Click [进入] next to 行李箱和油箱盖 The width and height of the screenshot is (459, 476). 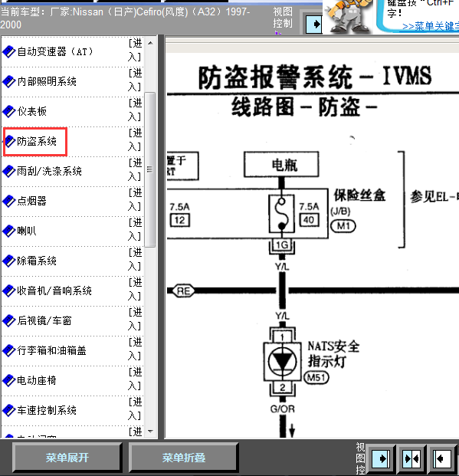coord(135,349)
